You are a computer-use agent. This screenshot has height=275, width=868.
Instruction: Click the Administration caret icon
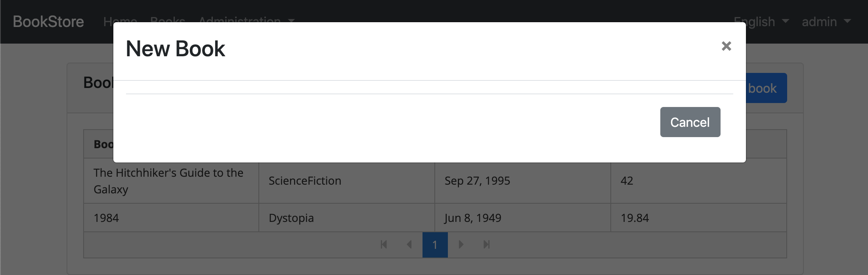[x=291, y=21]
